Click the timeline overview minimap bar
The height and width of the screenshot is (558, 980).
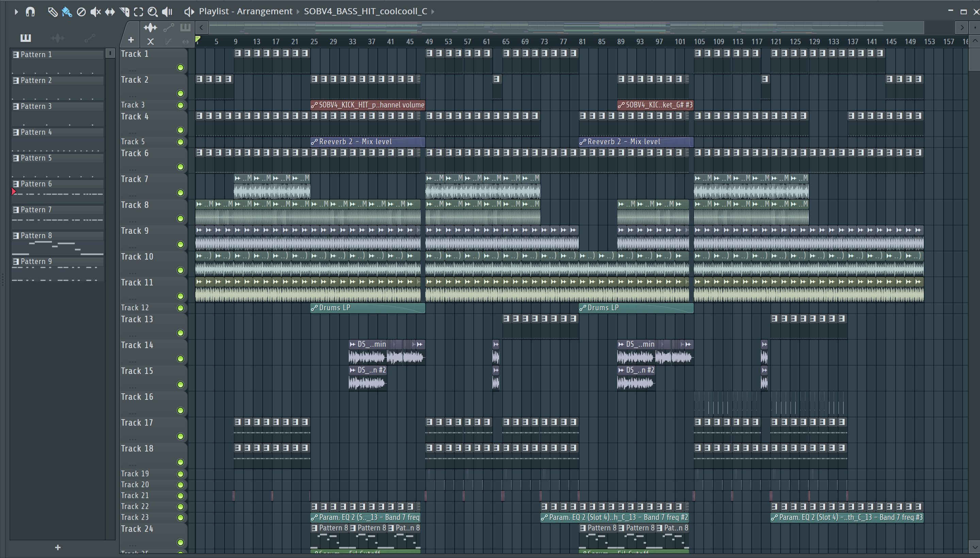pos(567,28)
